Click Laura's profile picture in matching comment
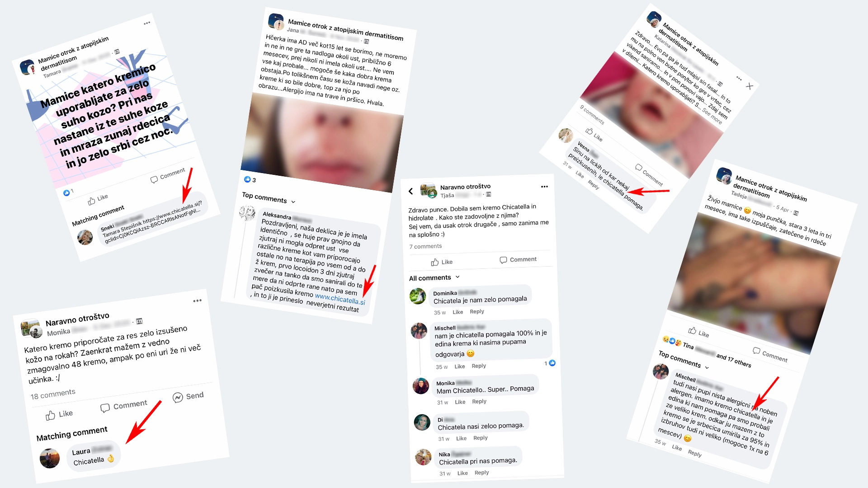The width and height of the screenshot is (868, 488). click(x=50, y=459)
